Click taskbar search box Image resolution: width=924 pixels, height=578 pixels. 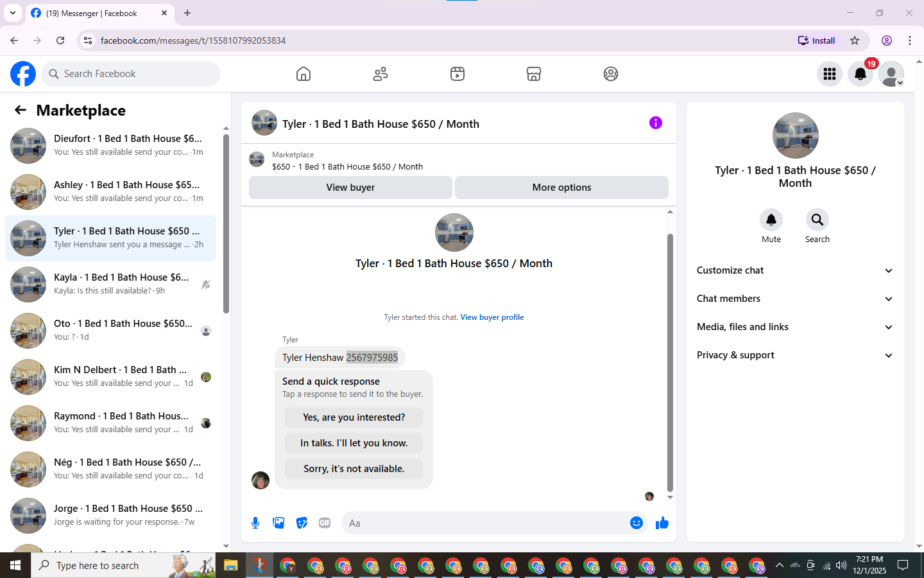(x=123, y=565)
